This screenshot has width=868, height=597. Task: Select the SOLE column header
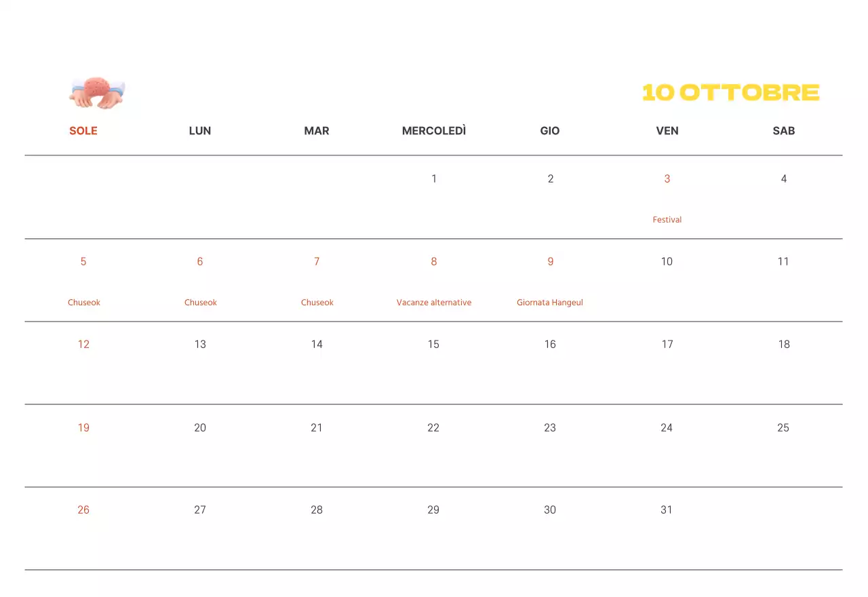coord(83,131)
